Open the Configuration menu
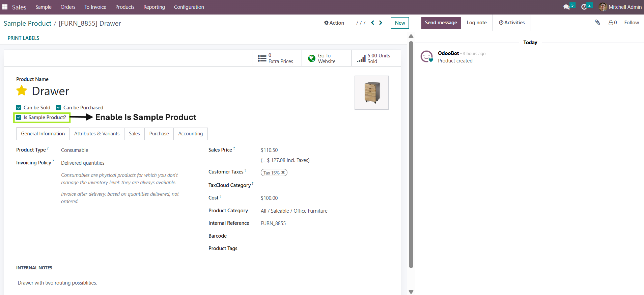 pos(189,7)
